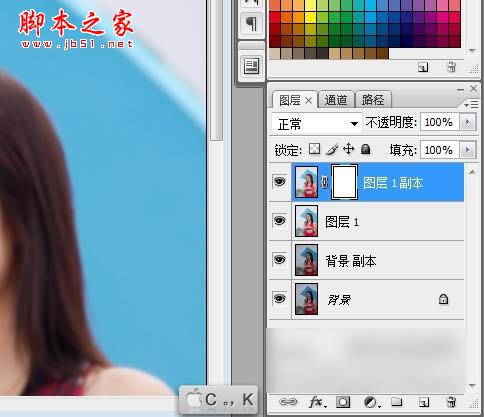Close the 图层 tab with its x
This screenshot has height=417, width=484.
click(x=309, y=100)
